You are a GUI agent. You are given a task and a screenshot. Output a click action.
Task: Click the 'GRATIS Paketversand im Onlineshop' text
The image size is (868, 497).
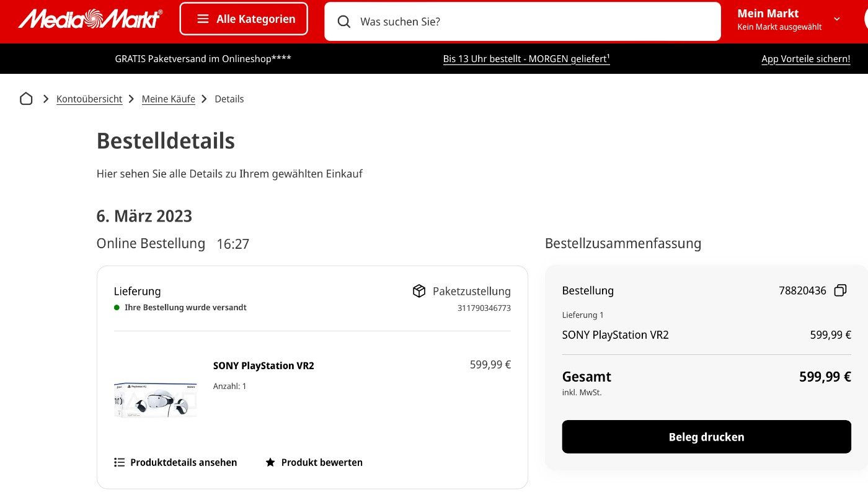203,59
